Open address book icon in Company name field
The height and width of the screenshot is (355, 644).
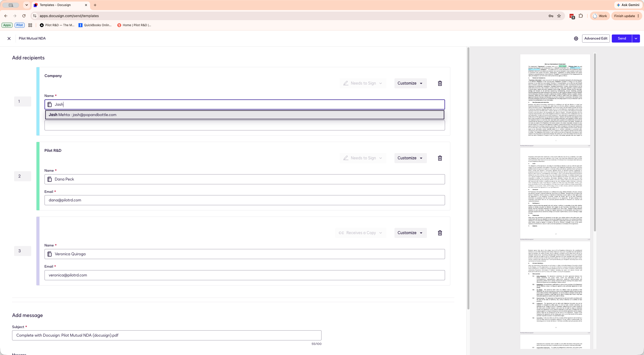pyautogui.click(x=50, y=104)
